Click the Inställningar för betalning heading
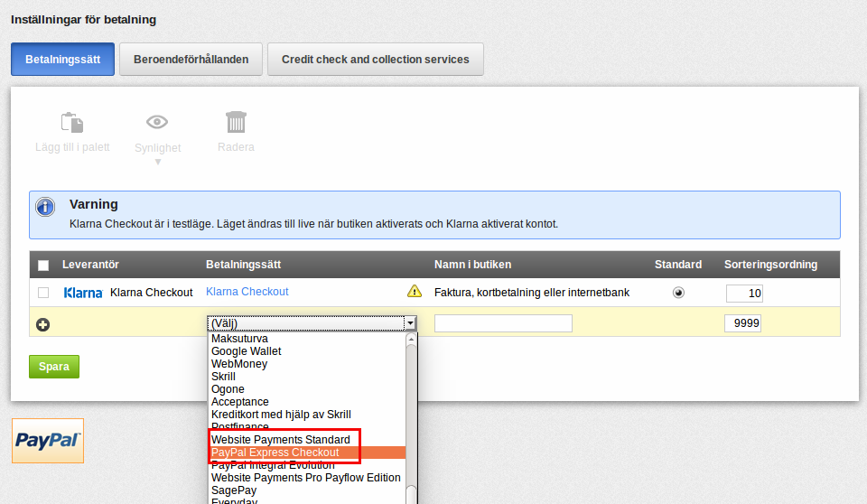The image size is (867, 504). (x=83, y=19)
